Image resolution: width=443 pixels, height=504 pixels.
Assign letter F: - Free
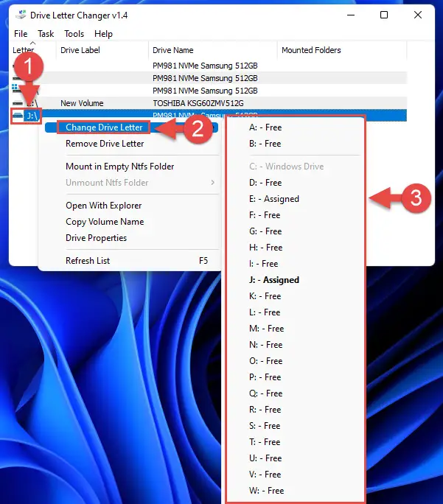point(265,215)
